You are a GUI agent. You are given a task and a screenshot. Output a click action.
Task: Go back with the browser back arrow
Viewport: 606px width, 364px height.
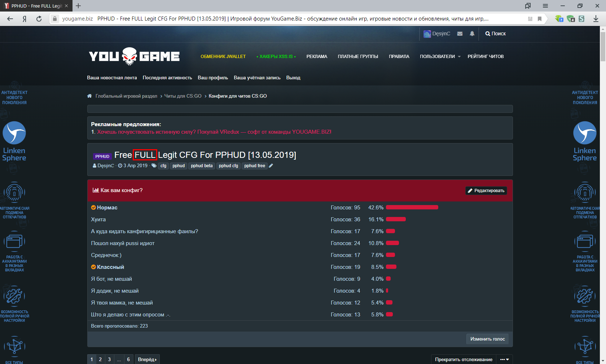10,19
